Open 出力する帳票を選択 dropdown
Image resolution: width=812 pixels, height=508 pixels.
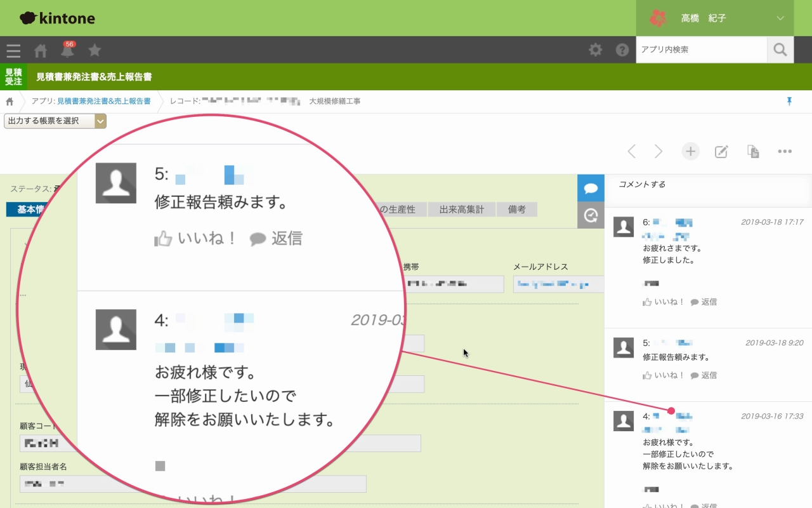[55, 121]
